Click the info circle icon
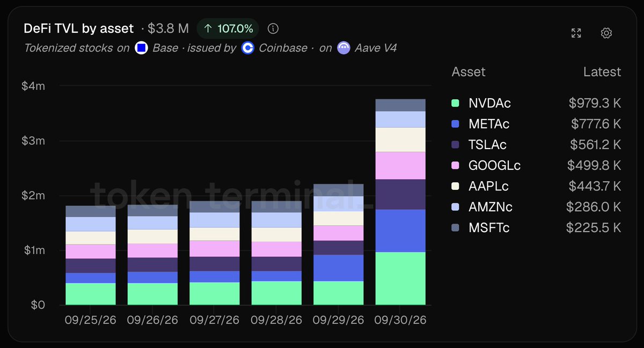644x348 pixels. (x=273, y=28)
